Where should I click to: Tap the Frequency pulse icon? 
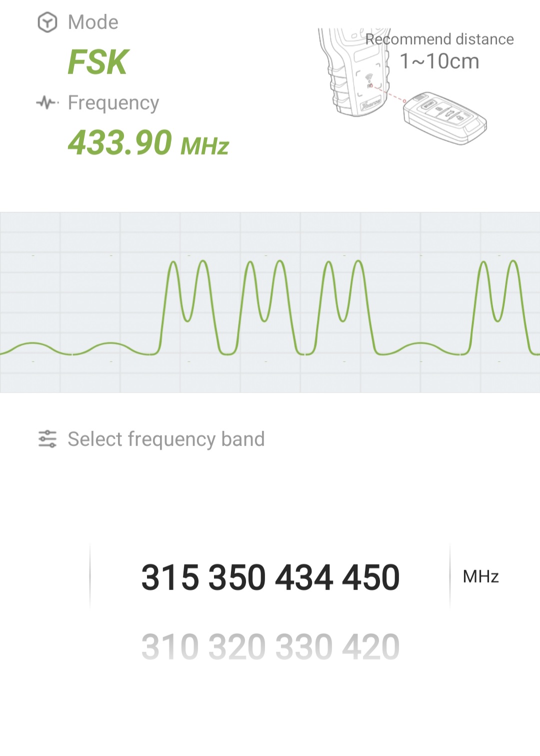pos(47,103)
